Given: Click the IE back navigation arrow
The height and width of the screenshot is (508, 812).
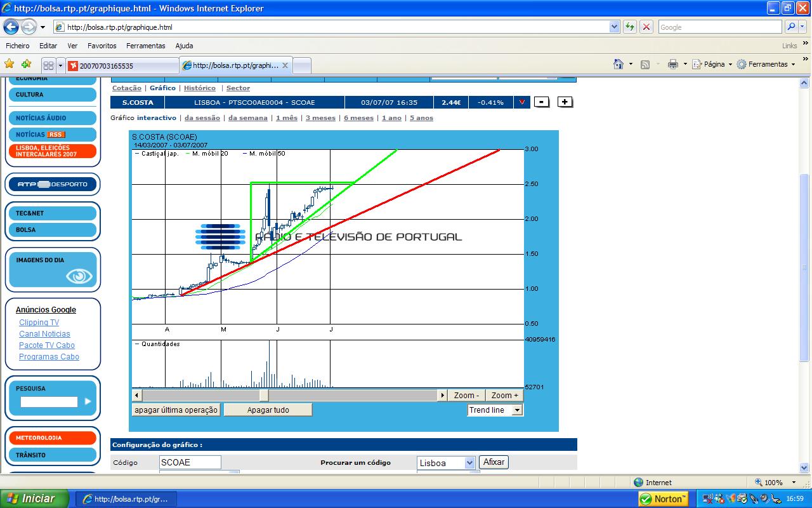Looking at the screenshot, I should (11, 27).
